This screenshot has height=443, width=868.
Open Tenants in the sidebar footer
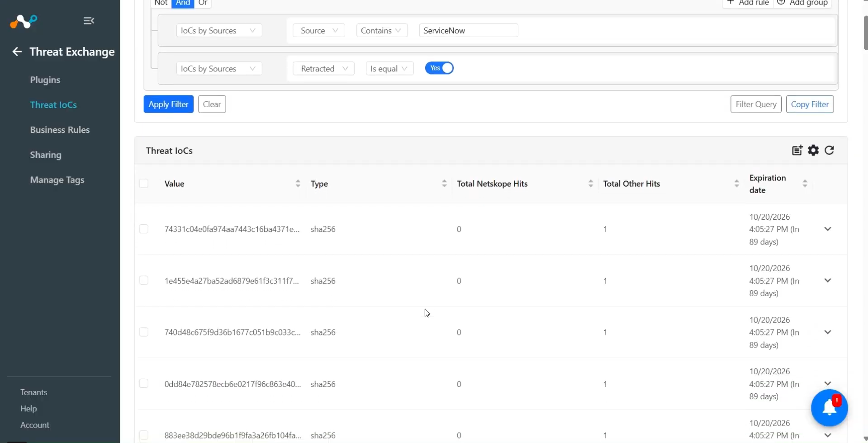click(x=34, y=392)
